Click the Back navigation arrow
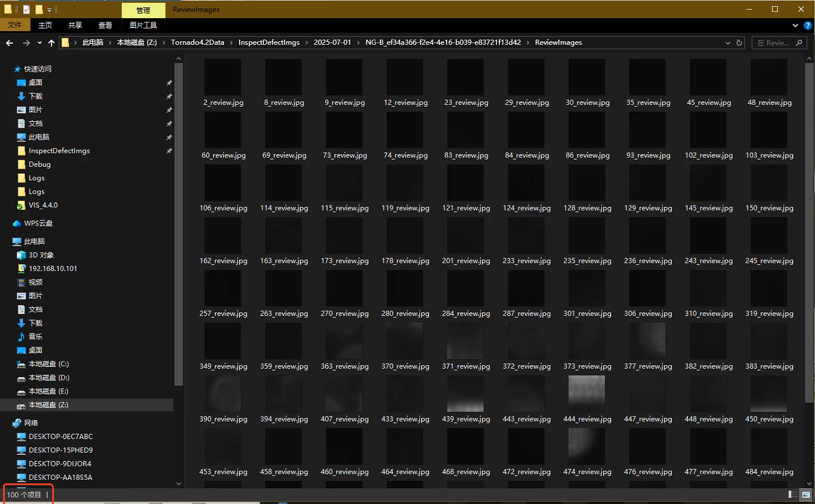Image resolution: width=815 pixels, height=504 pixels. tap(9, 42)
